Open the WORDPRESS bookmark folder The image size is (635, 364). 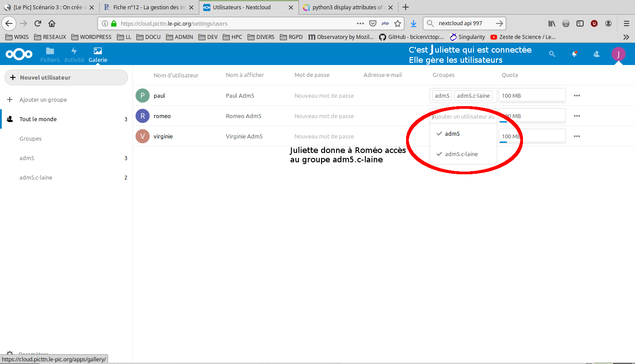(x=91, y=37)
